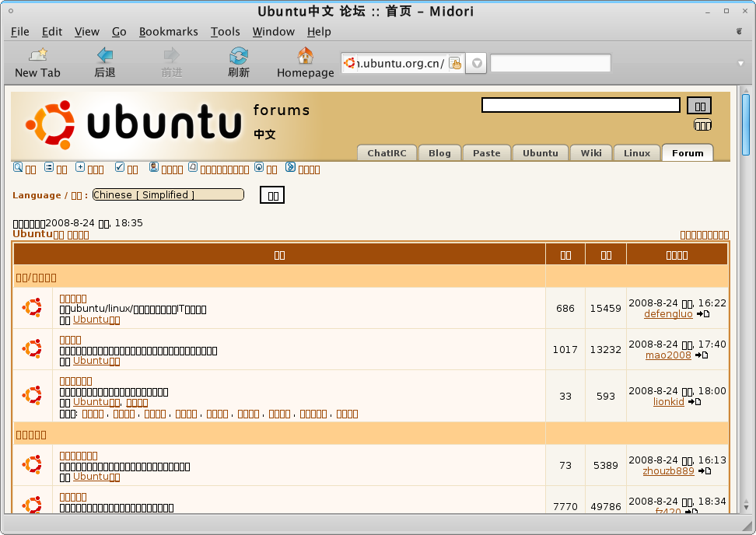The height and width of the screenshot is (535, 756).
Task: Open latest post icon beside defengluo
Action: [703, 314]
